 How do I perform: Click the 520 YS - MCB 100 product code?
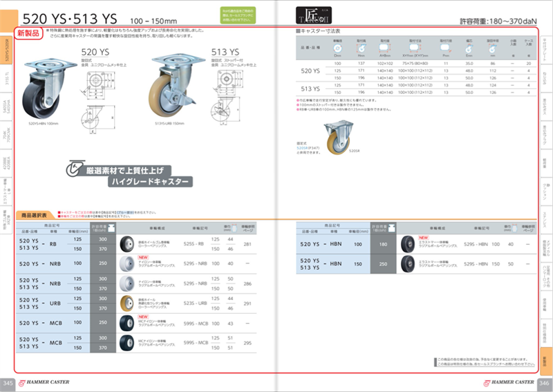pyautogui.click(x=50, y=323)
